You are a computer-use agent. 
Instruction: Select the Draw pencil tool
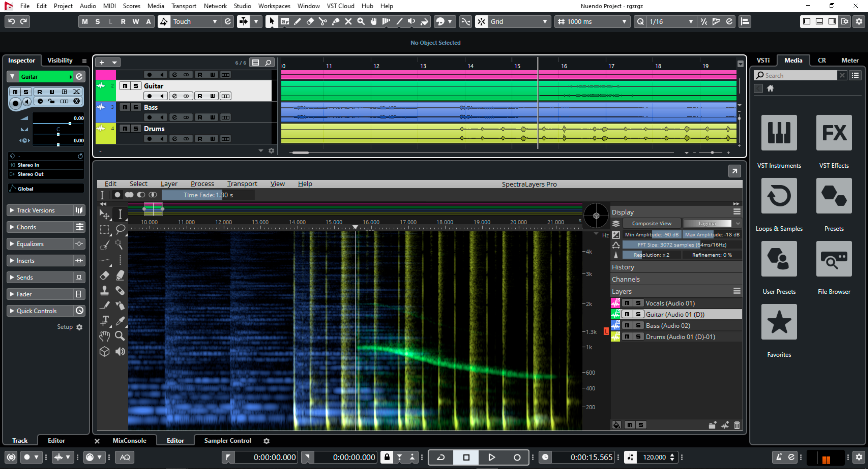[x=297, y=21]
